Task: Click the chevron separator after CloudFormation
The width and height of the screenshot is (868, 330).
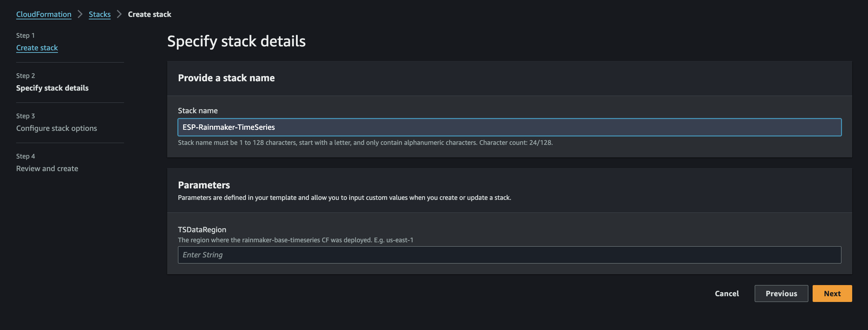Action: click(x=80, y=14)
